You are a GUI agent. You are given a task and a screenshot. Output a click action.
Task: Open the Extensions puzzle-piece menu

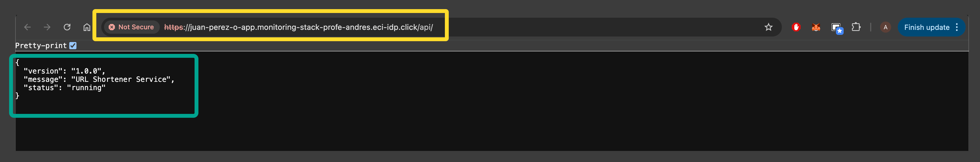856,27
